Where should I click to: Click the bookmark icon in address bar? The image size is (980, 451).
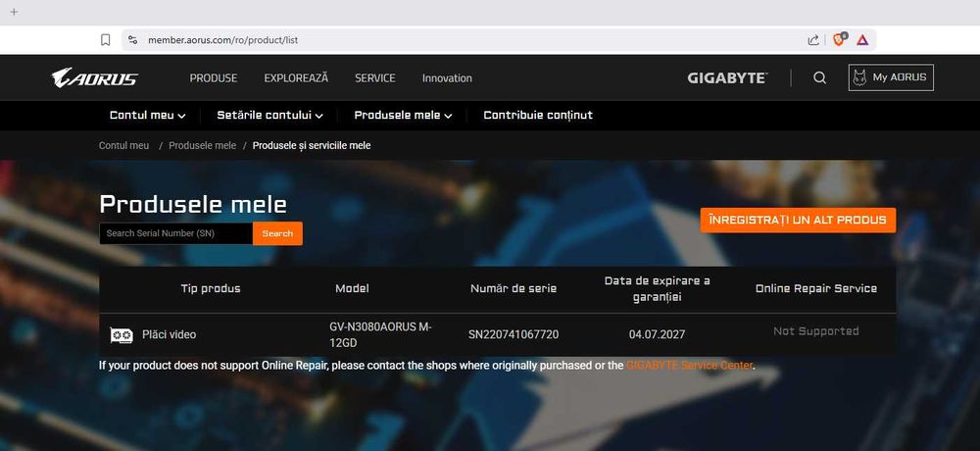(x=106, y=40)
